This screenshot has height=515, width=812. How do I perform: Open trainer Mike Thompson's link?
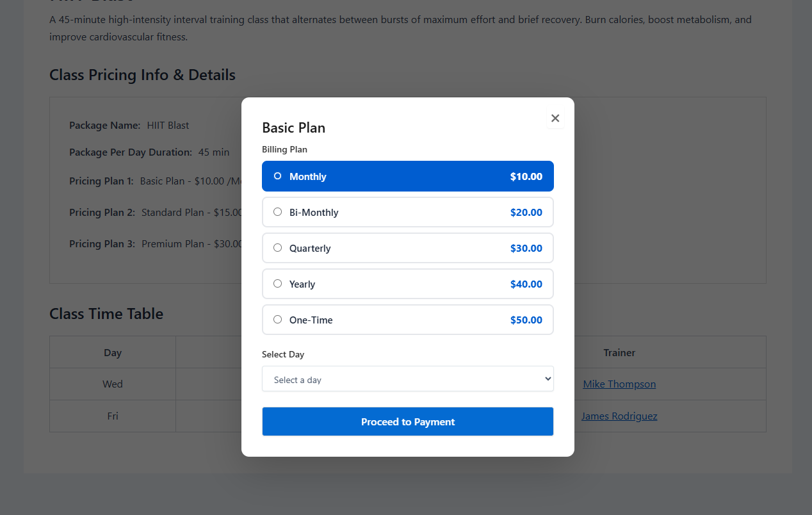coord(619,384)
